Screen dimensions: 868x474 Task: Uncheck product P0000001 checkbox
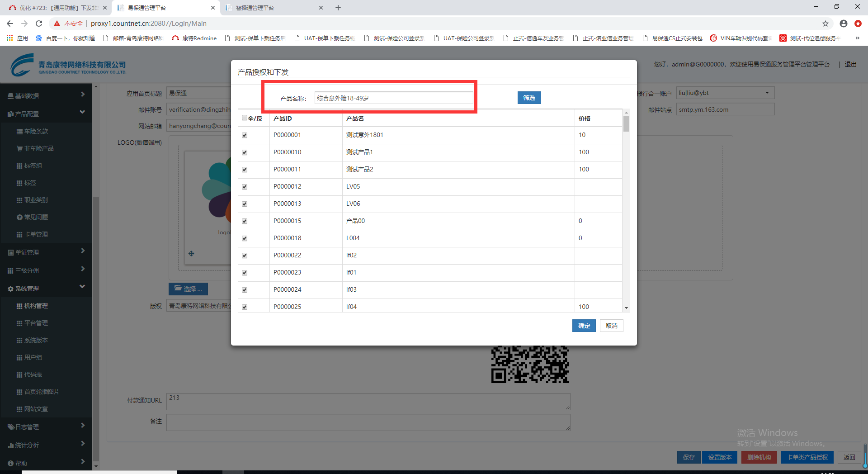click(x=245, y=135)
